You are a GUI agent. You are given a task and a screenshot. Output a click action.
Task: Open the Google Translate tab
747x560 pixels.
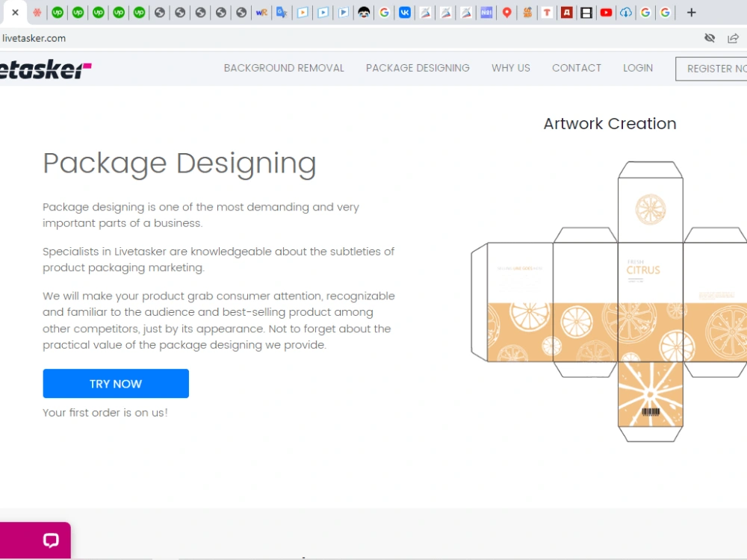282,13
